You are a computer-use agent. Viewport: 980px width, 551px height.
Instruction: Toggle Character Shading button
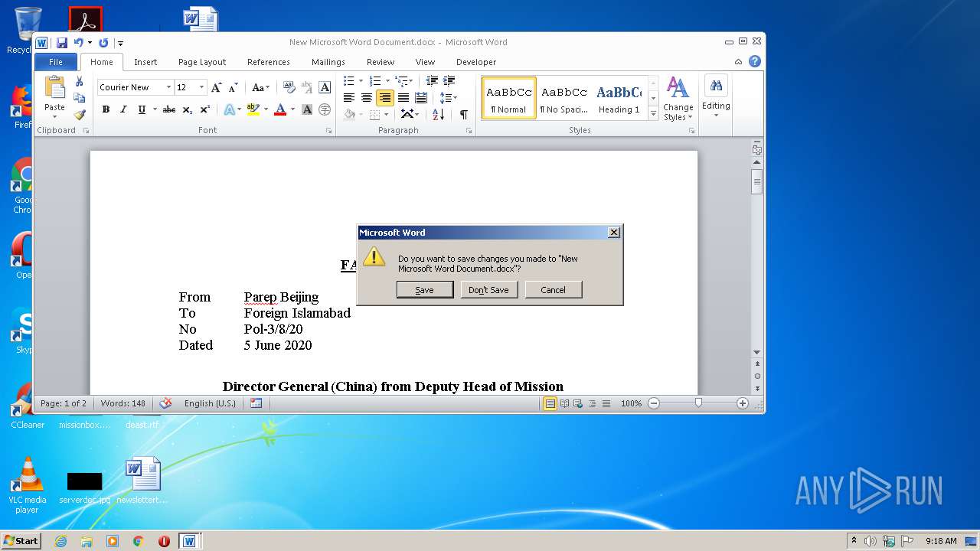coord(307,109)
